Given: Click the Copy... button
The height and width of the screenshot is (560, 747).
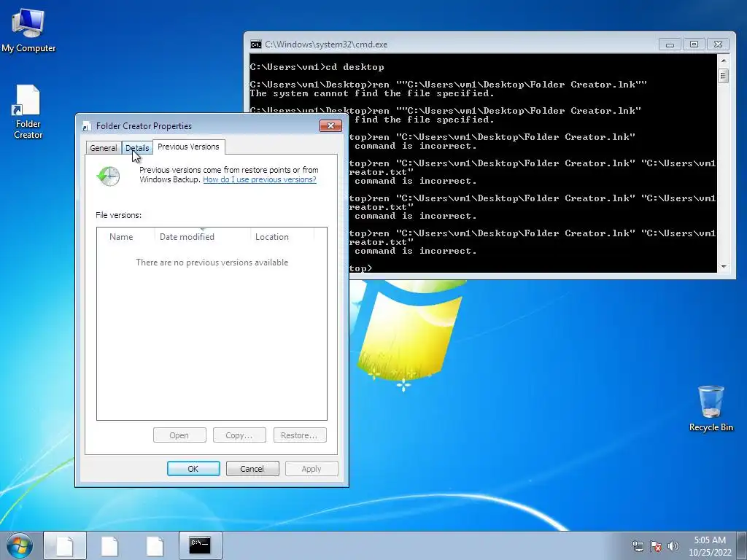Looking at the screenshot, I should [239, 435].
